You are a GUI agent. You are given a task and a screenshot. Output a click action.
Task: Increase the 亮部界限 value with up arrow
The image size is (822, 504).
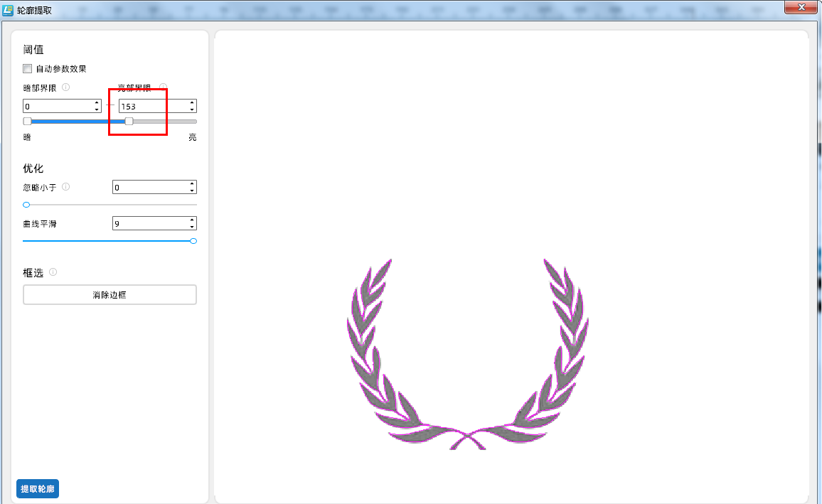[192, 103]
